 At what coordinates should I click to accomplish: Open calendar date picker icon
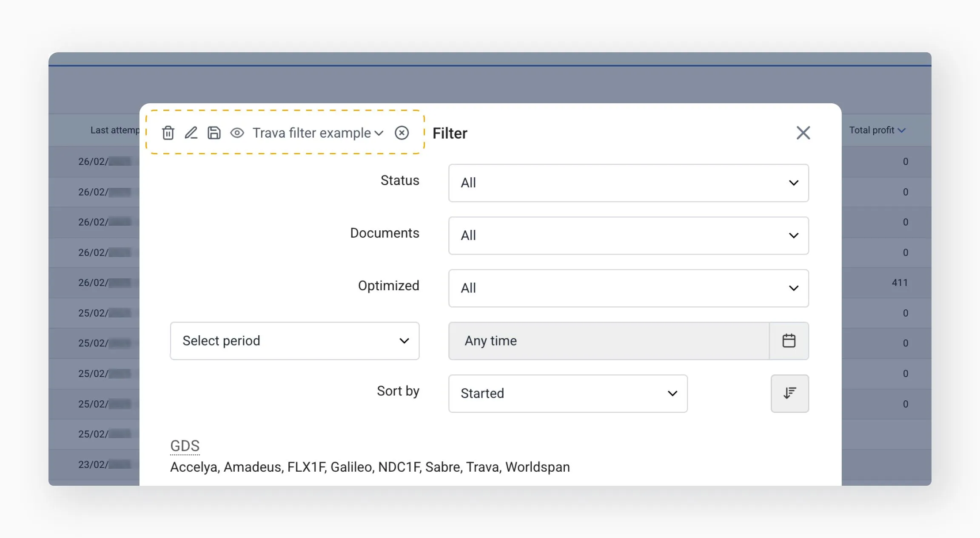click(789, 341)
